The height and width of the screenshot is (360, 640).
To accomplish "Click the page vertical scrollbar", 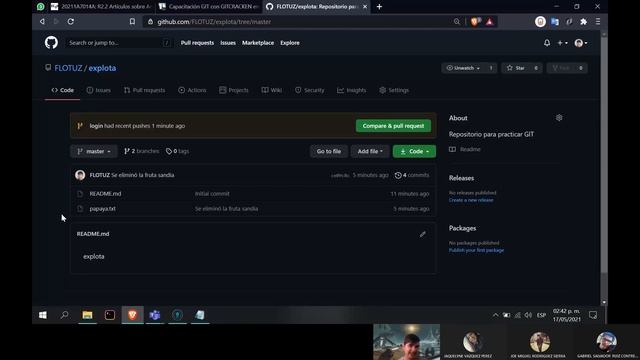I will (604, 155).
